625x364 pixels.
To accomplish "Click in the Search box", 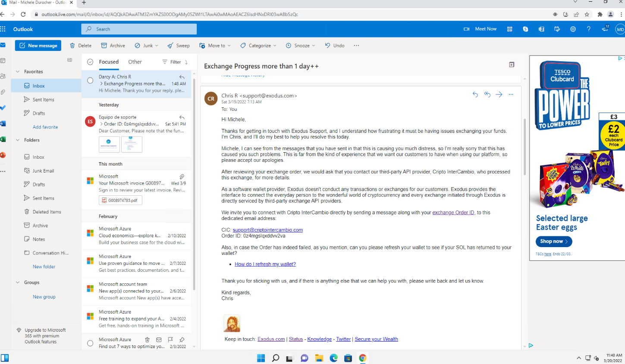I will click(139, 29).
